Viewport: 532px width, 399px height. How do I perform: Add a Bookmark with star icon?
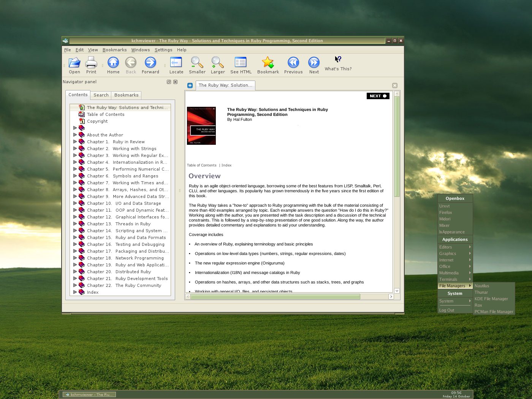[268, 63]
